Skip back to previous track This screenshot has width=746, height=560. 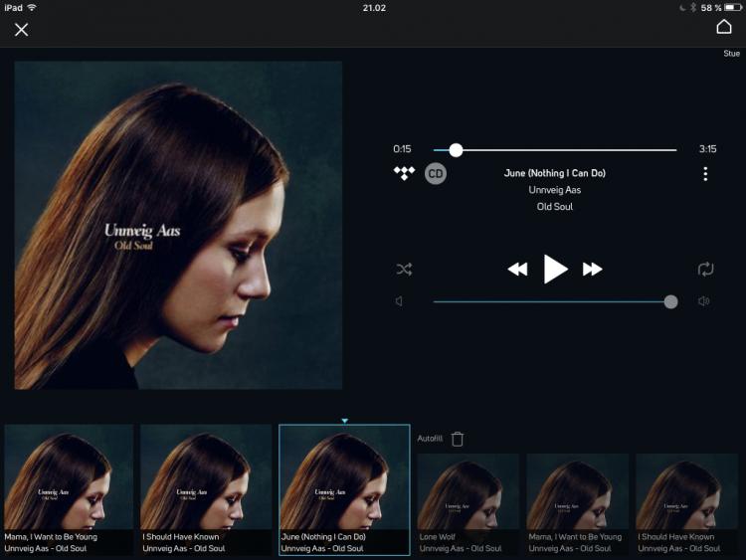517,270
